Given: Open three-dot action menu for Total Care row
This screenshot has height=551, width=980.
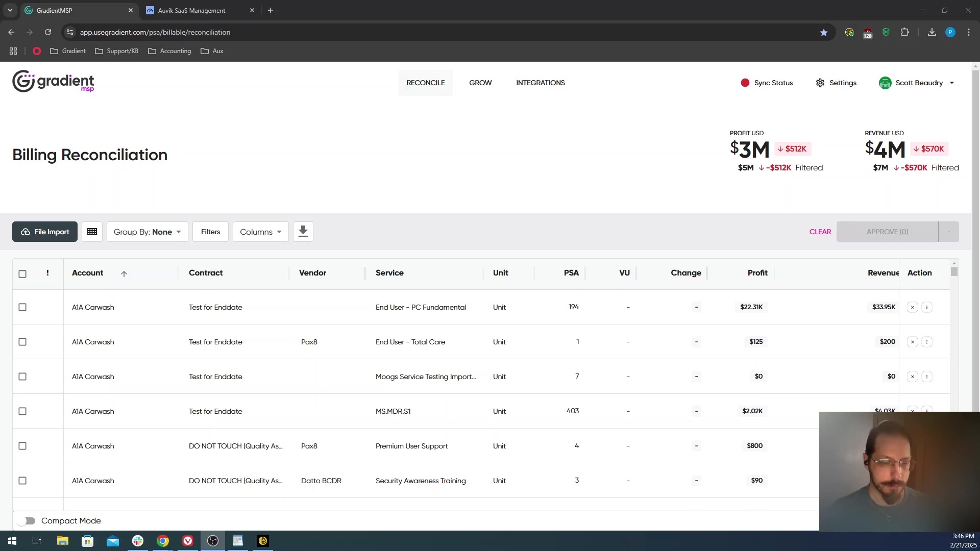Looking at the screenshot, I should 927,342.
